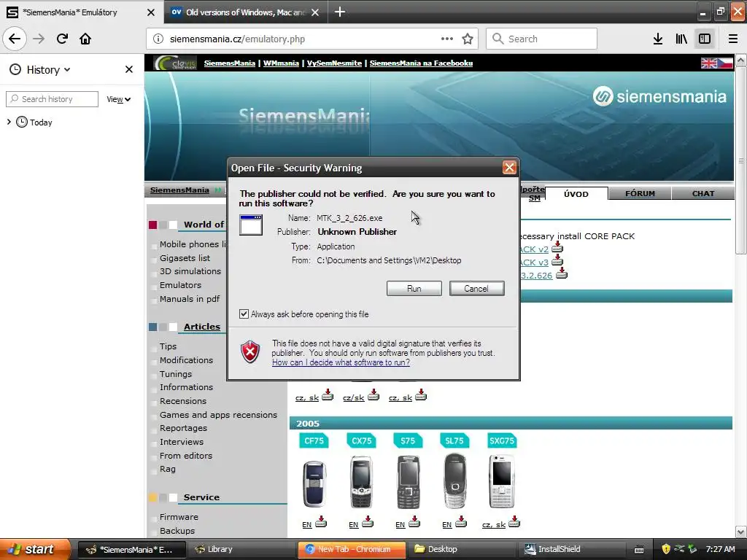Click Cancel in the security warning dialog
The image size is (747, 560).
click(476, 288)
